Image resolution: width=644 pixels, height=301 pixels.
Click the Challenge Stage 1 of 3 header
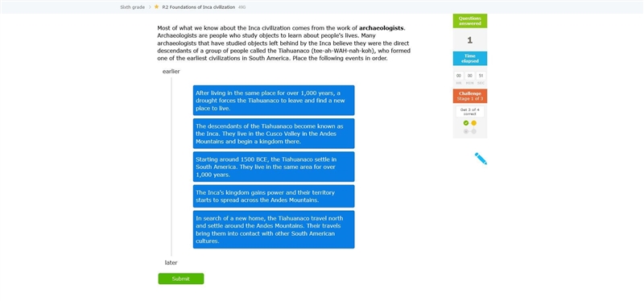coord(470,96)
